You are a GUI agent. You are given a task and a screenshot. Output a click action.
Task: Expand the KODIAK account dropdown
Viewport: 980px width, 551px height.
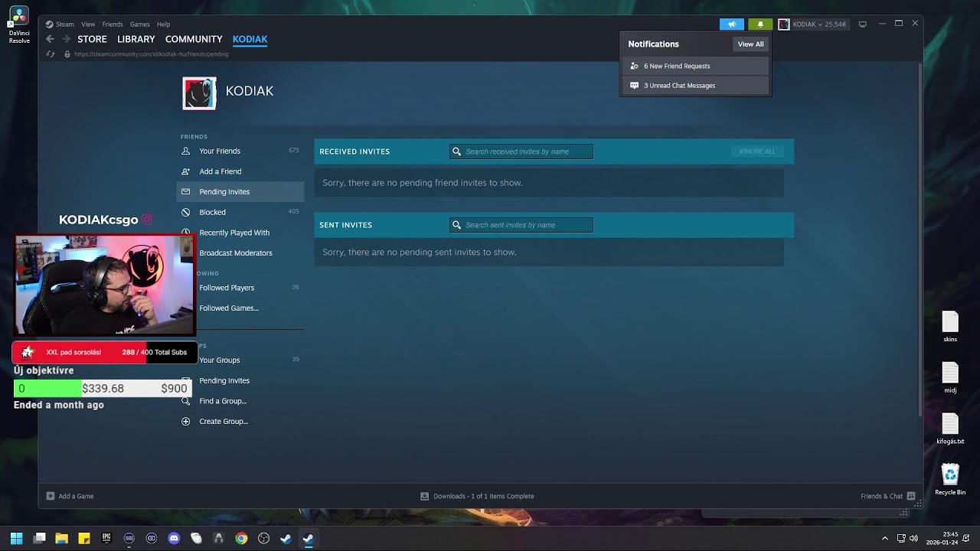(x=818, y=24)
